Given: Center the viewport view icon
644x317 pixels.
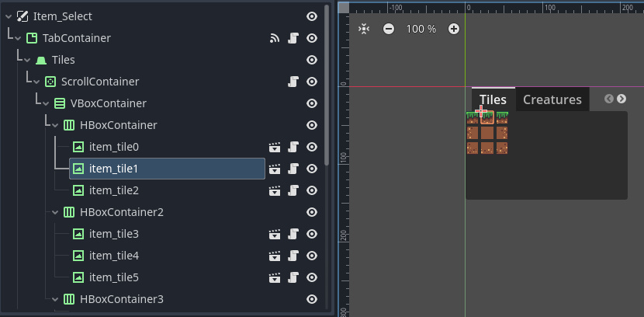Looking at the screenshot, I should point(365,29).
